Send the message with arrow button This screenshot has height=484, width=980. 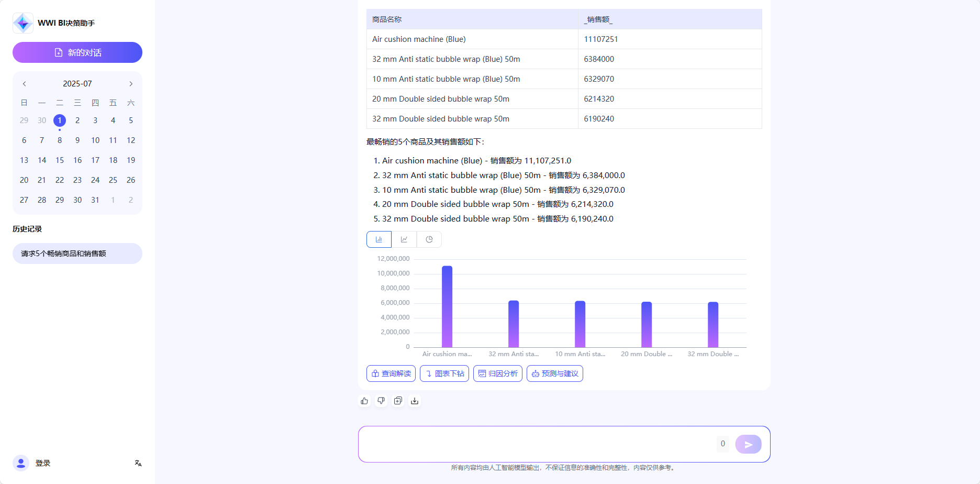point(749,444)
